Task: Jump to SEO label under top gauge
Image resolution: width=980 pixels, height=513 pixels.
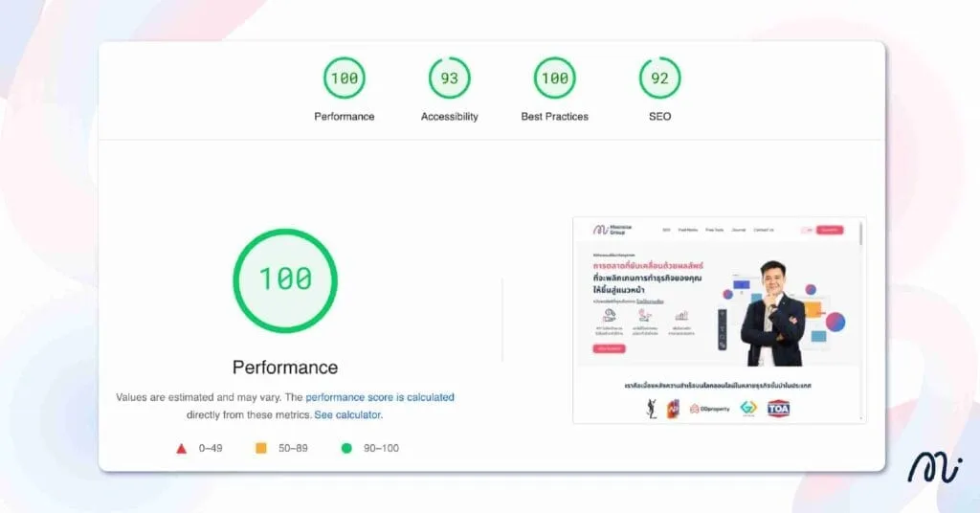Action: tap(660, 116)
